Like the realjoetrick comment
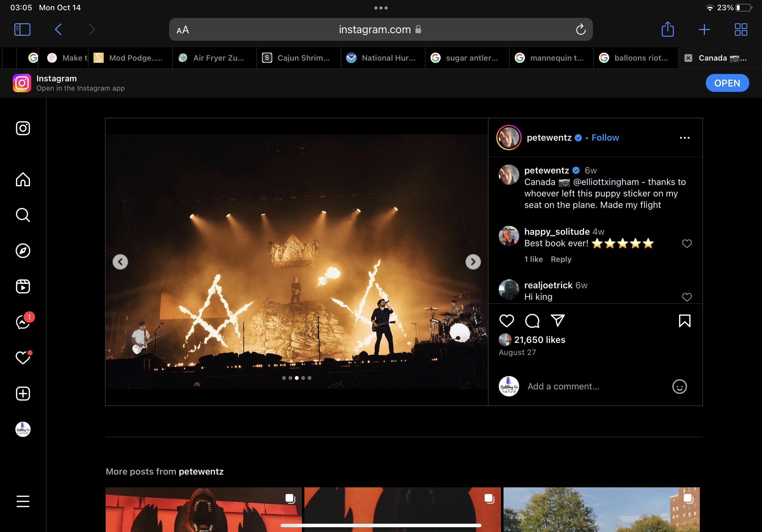 tap(687, 297)
